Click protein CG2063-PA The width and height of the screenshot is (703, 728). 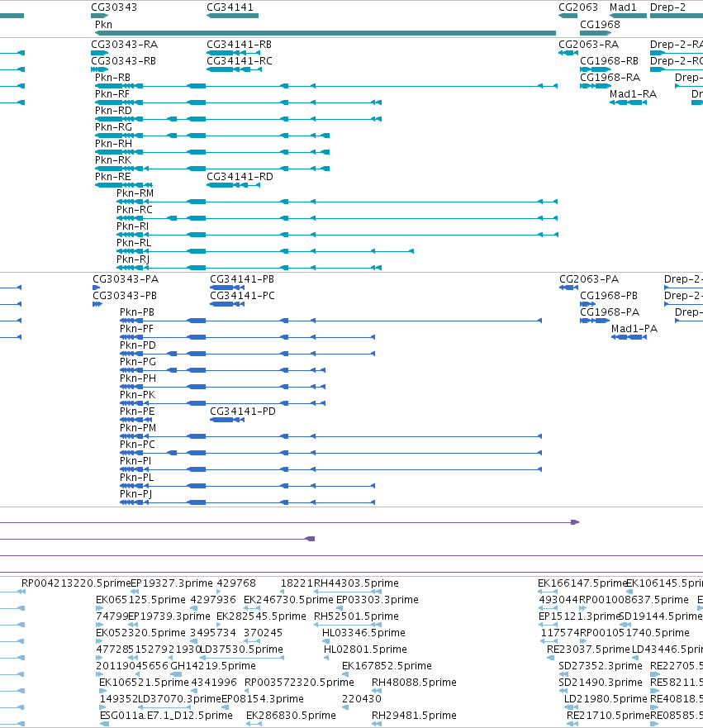click(x=589, y=279)
